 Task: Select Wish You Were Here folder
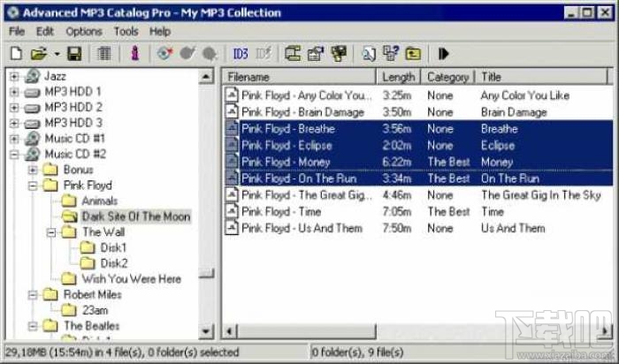pos(132,279)
